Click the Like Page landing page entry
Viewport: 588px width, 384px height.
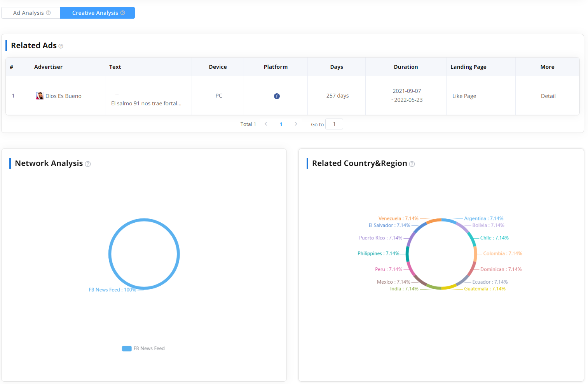[x=464, y=96]
